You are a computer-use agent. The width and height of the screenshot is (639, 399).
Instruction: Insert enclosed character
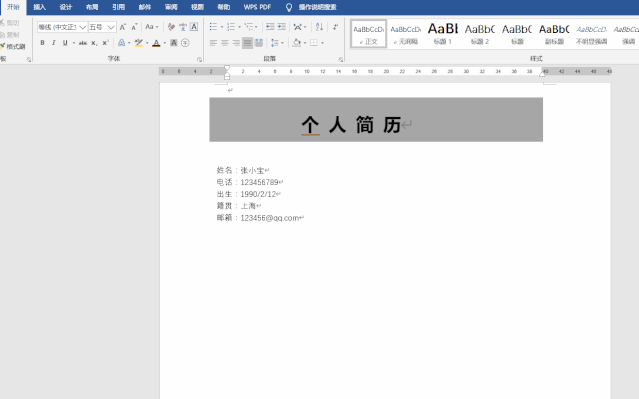[x=185, y=43]
